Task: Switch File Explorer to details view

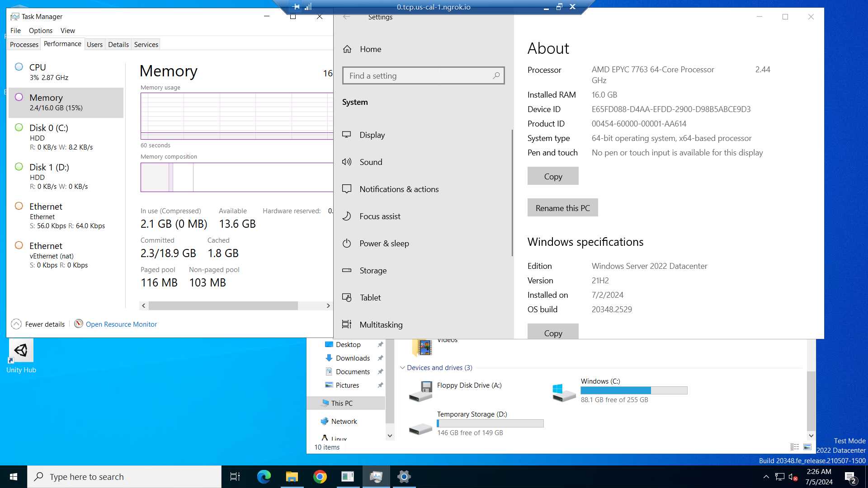Action: (x=795, y=447)
